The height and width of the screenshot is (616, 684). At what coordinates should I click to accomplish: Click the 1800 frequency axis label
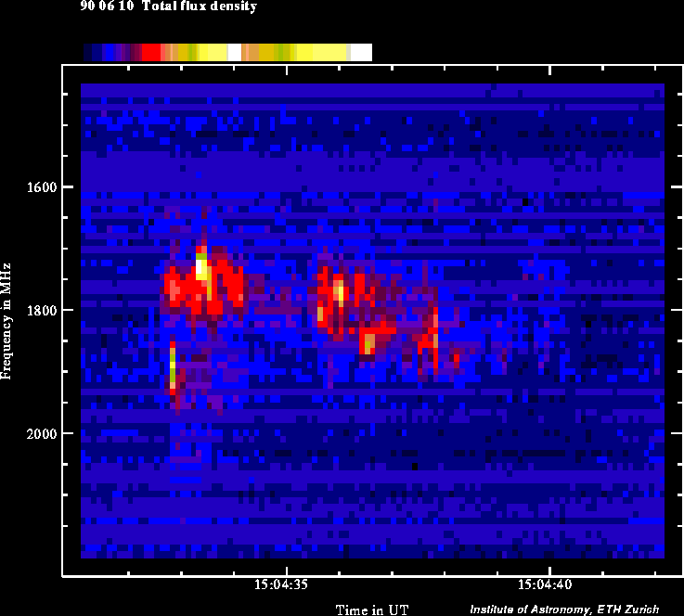click(x=42, y=311)
